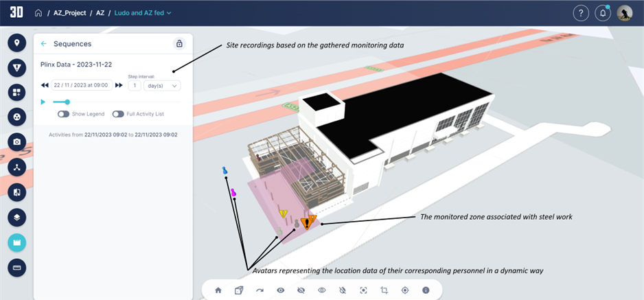Click the crosshair target icon in toolbar
The height and width of the screenshot is (300, 644).
[405, 290]
